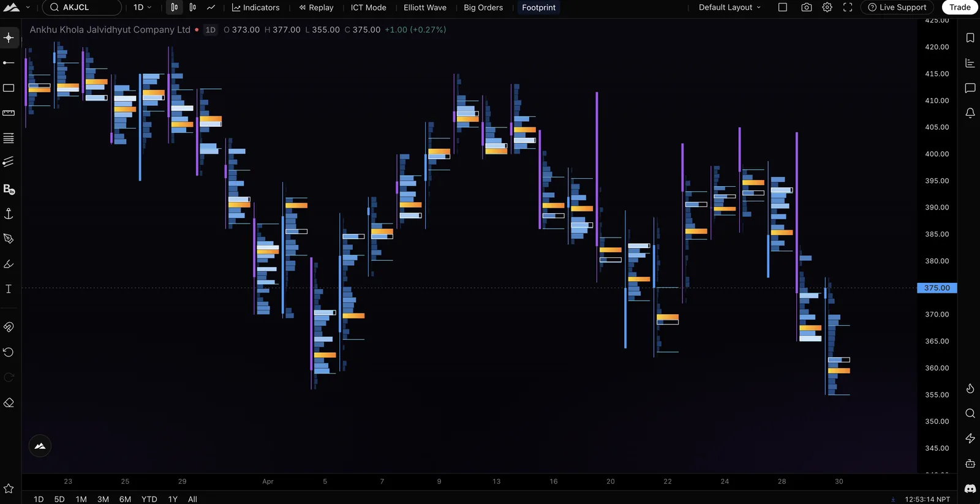Open the favorites star at sidebar bottom

point(9,488)
